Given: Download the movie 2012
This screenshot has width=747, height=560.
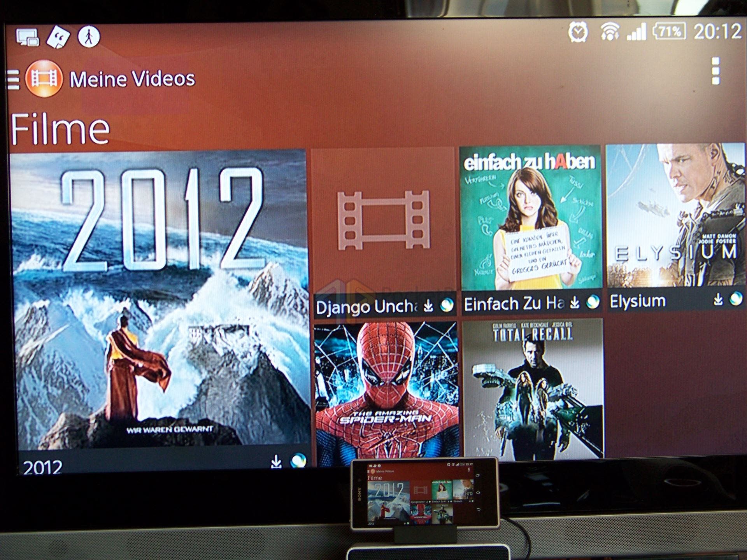Looking at the screenshot, I should pos(276,462).
